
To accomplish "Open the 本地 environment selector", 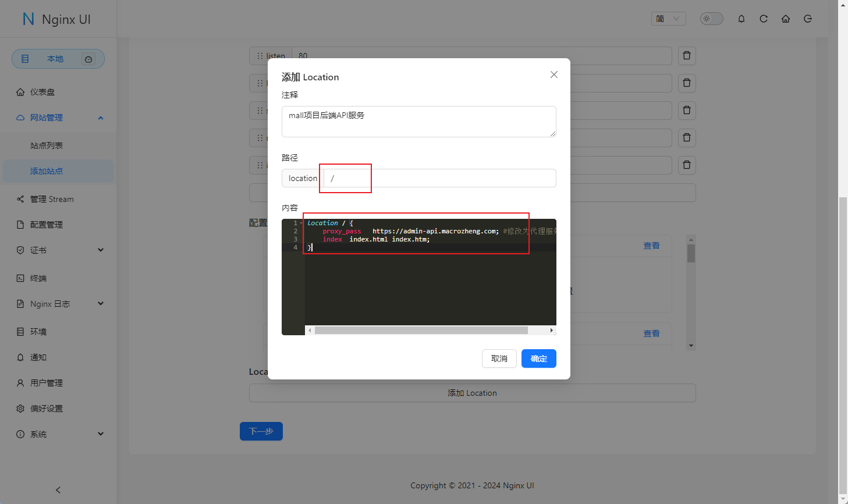I will (58, 59).
